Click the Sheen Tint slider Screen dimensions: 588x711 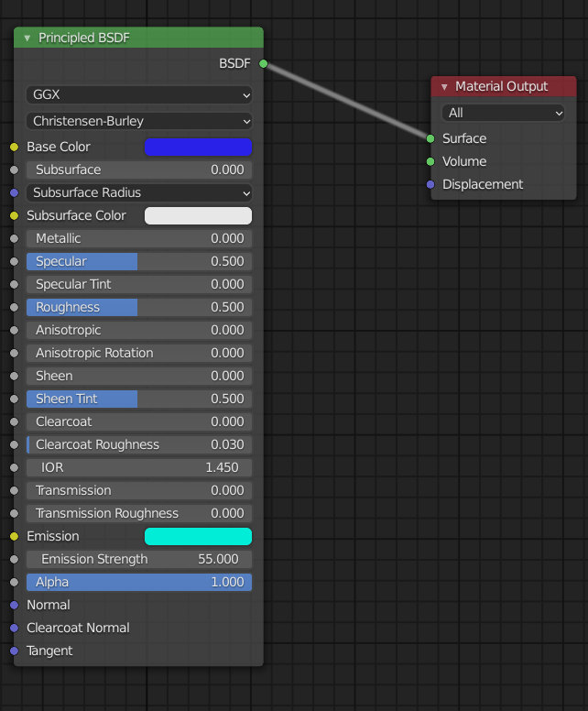[x=139, y=399]
